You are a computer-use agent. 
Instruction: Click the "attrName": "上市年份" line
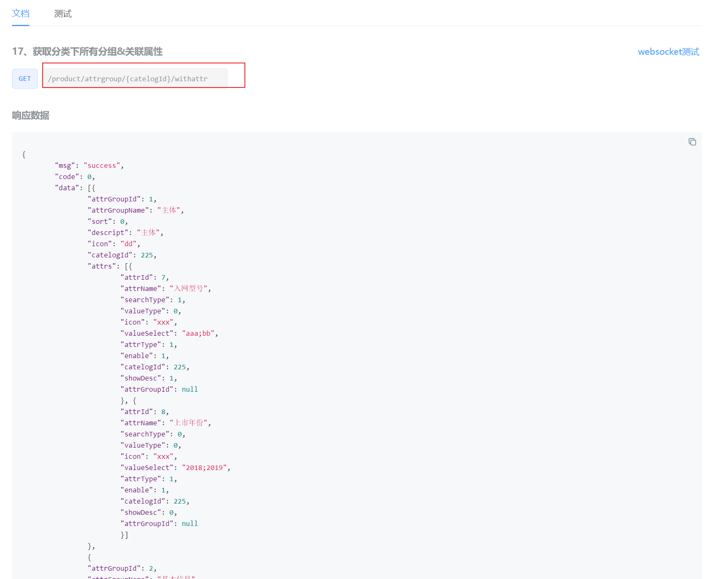pyautogui.click(x=166, y=423)
